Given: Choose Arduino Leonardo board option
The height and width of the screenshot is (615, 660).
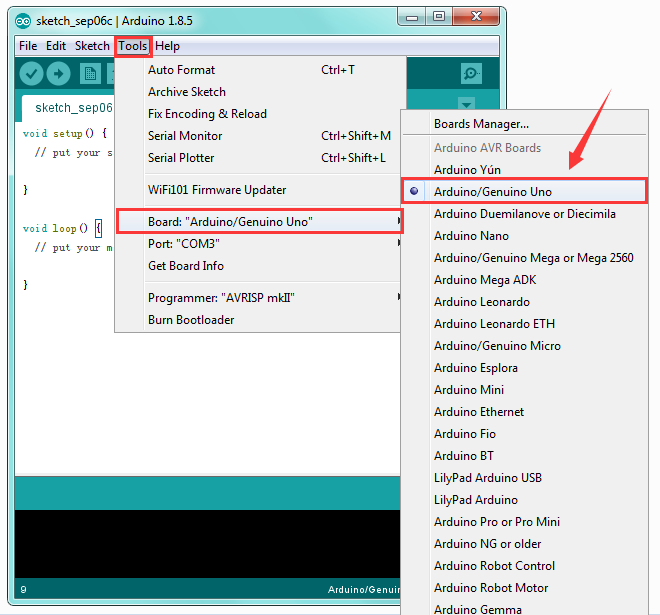Looking at the screenshot, I should 482,302.
